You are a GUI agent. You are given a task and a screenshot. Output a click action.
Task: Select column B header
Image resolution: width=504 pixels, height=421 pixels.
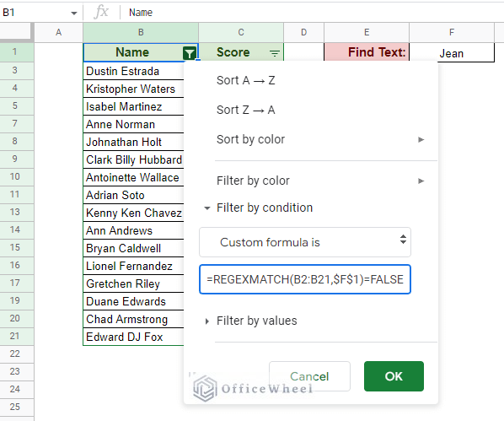point(141,32)
